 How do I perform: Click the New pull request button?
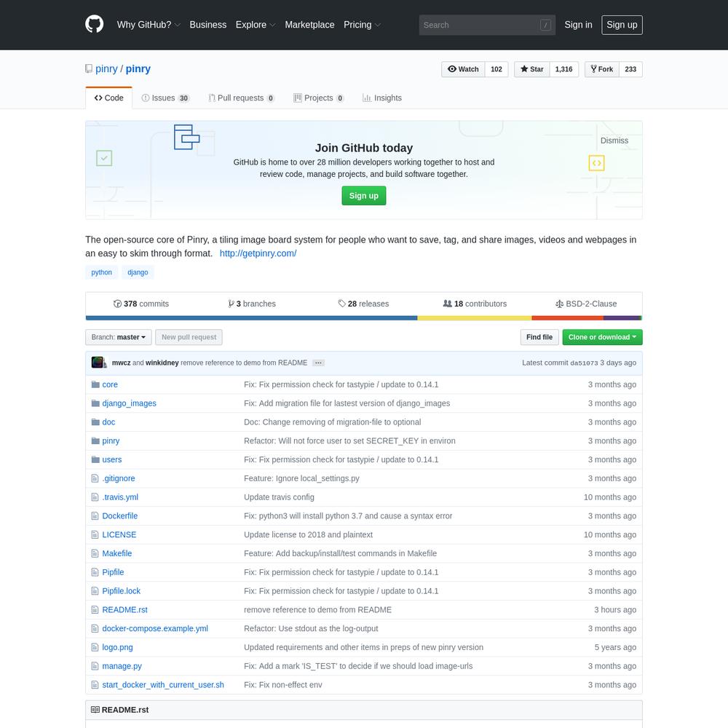point(189,337)
